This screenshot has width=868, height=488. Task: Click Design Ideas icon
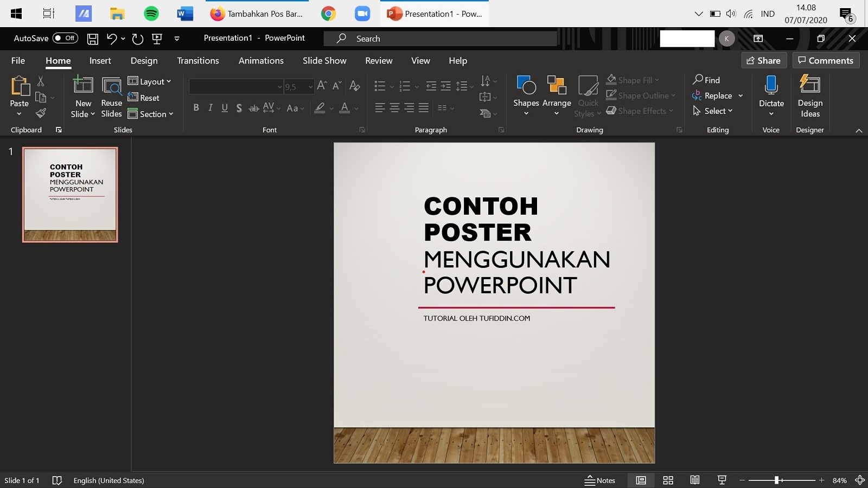(x=810, y=85)
